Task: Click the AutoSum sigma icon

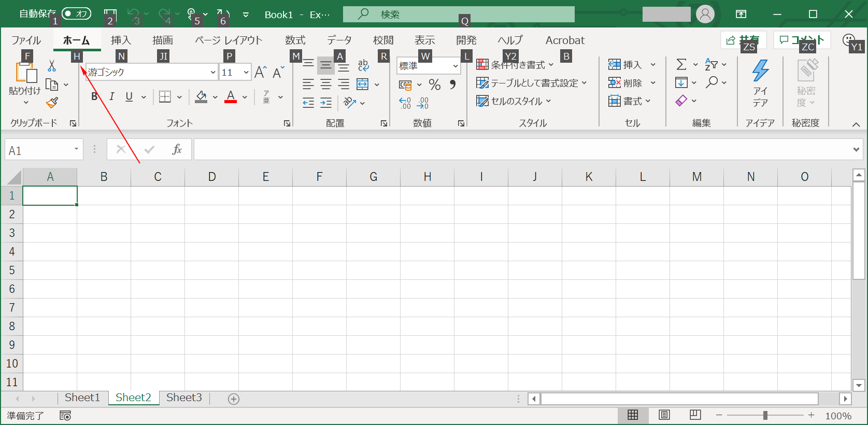Action: coord(681,65)
